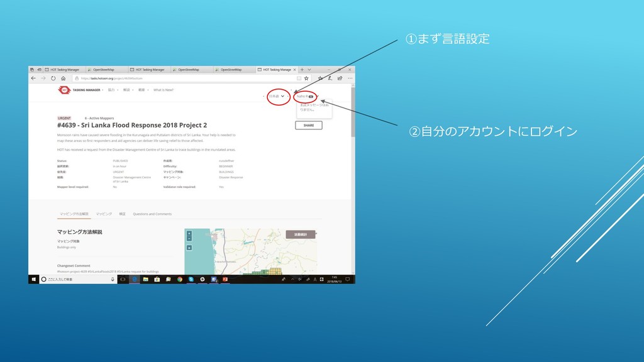Click the Cortana search box

[78, 279]
